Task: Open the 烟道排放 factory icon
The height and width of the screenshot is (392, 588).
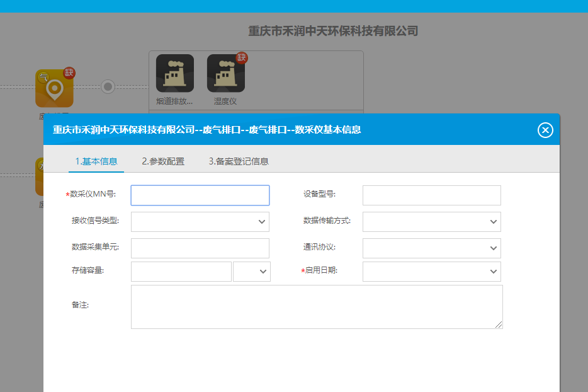Action: point(175,73)
